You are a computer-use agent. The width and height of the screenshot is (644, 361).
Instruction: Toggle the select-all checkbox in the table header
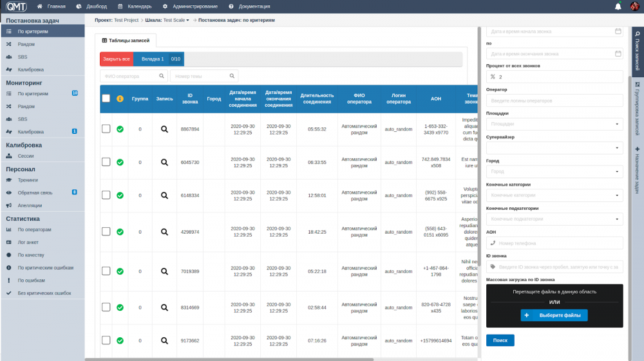click(x=106, y=98)
